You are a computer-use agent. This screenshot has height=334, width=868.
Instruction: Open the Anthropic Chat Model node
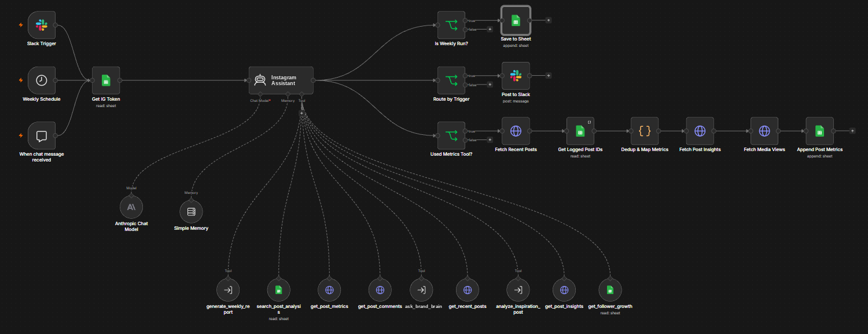coord(131,207)
